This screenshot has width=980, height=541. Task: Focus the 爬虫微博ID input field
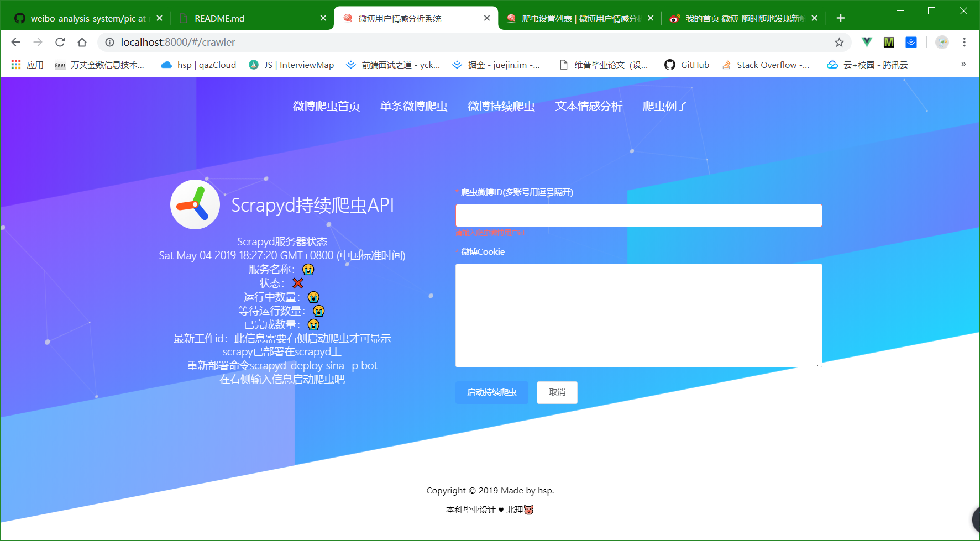point(638,216)
